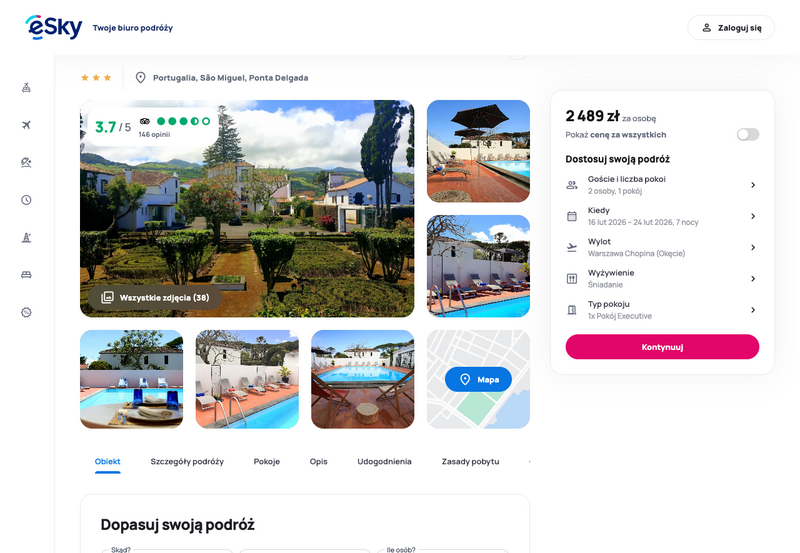Open Typ pokoju room type chevron

(x=753, y=310)
